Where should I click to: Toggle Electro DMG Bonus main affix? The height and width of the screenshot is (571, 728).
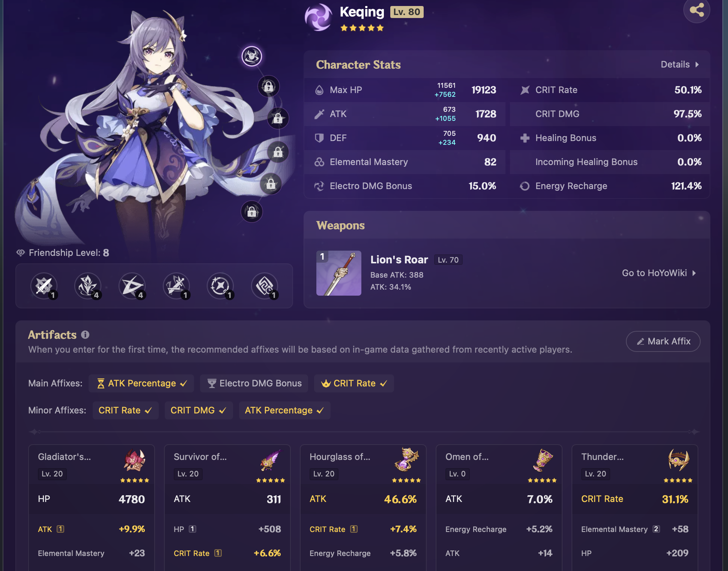coord(254,383)
